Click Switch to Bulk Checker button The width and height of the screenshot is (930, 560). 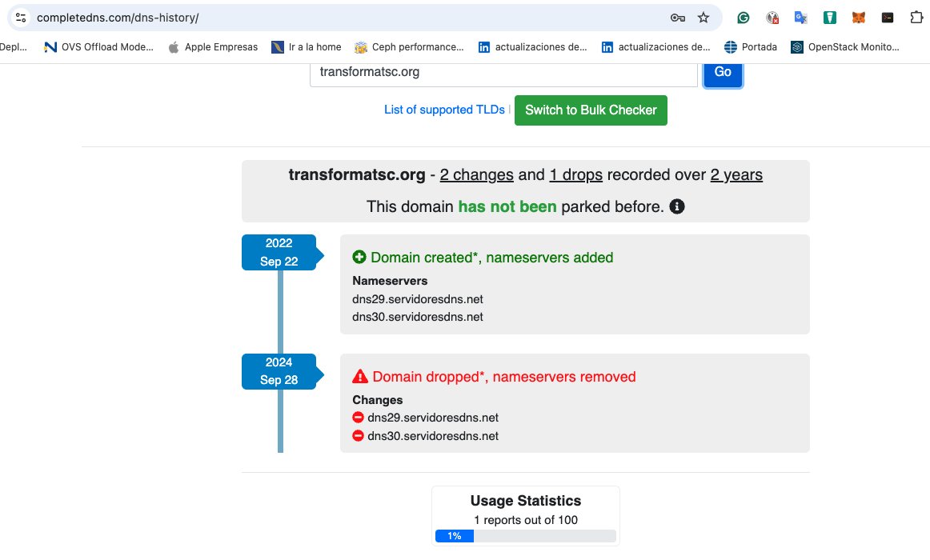[x=591, y=110]
